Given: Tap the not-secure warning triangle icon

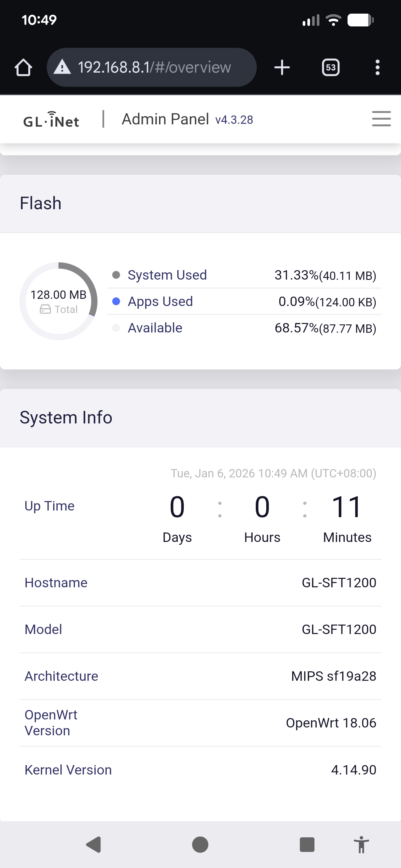Looking at the screenshot, I should coord(62,67).
